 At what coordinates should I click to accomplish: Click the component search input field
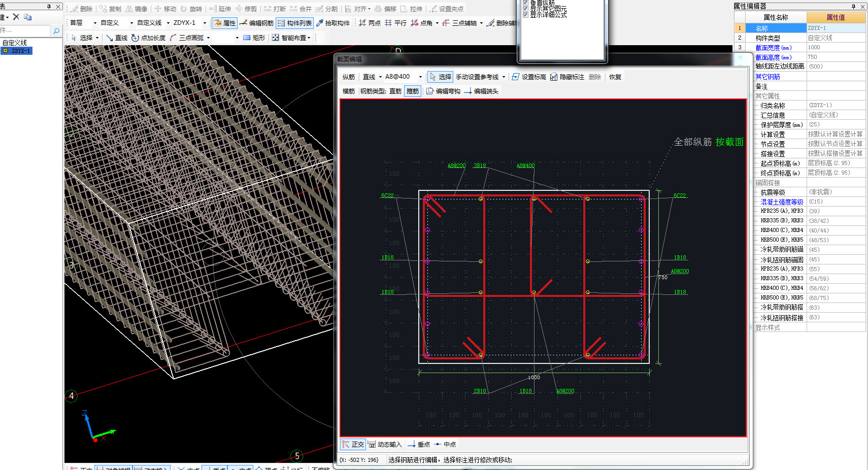pos(25,30)
